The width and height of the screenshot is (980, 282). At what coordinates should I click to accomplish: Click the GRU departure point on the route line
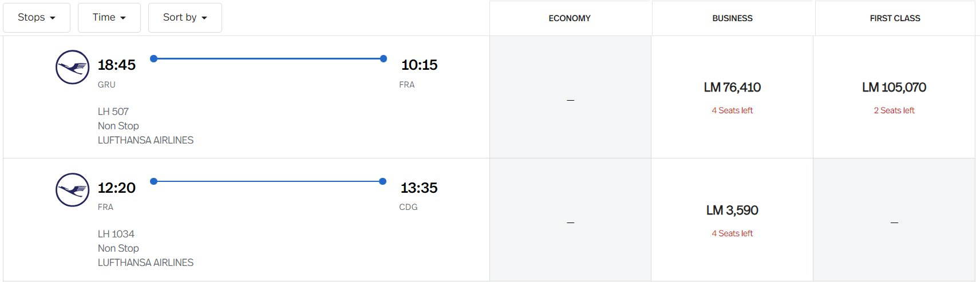coord(153,58)
